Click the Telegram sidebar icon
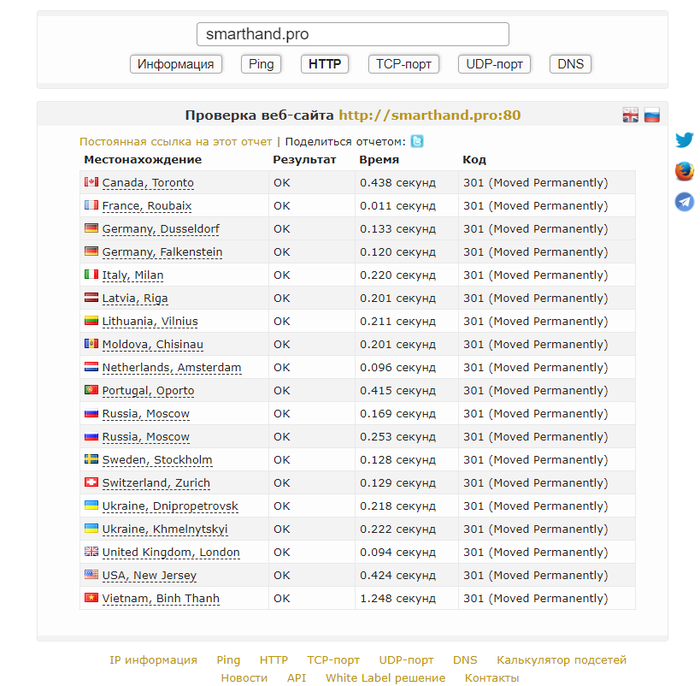 click(684, 202)
